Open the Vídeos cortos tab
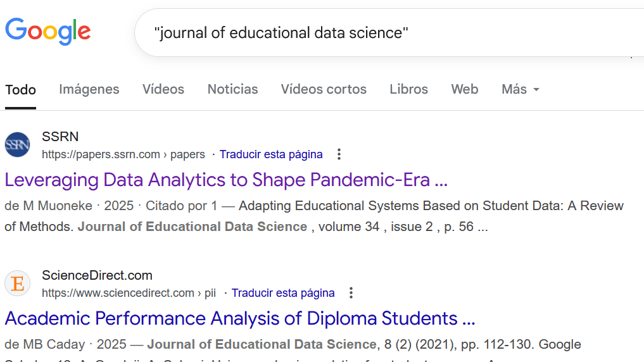 [324, 89]
